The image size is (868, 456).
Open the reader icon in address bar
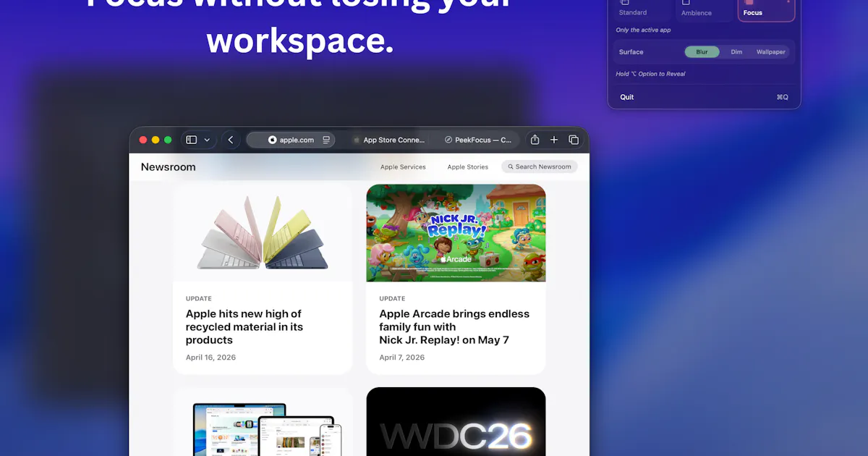point(326,140)
